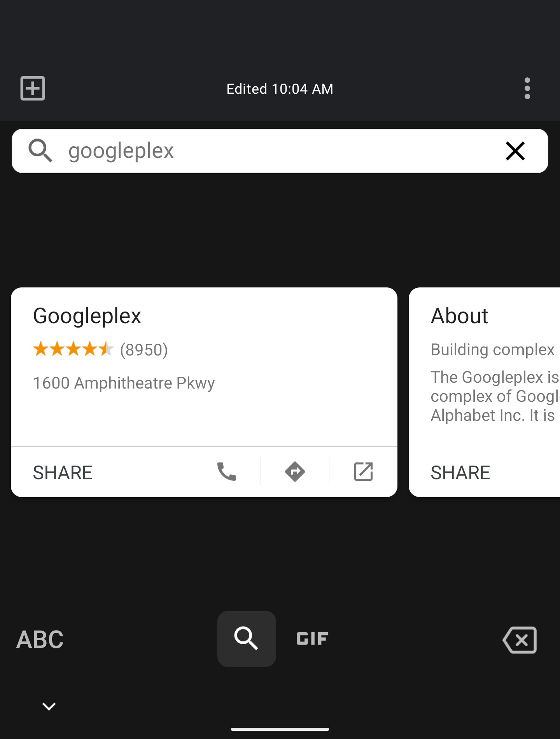Open the three-dot overflow menu
Image resolution: width=560 pixels, height=739 pixels.
coord(527,88)
